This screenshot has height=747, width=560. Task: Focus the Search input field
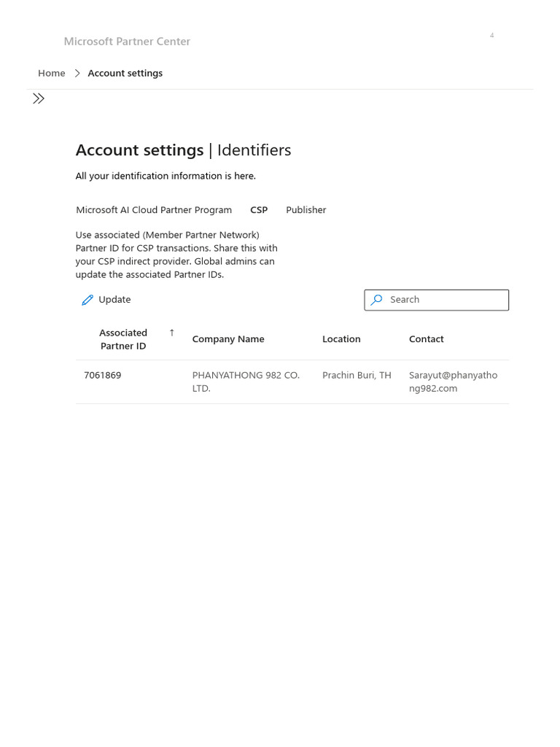tap(437, 300)
